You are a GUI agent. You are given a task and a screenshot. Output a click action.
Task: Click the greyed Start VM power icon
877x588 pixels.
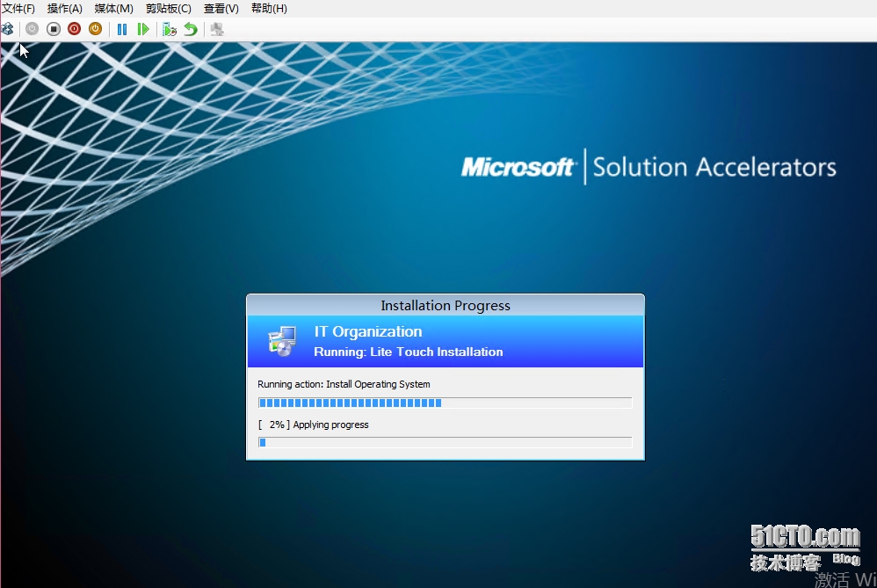(x=32, y=29)
